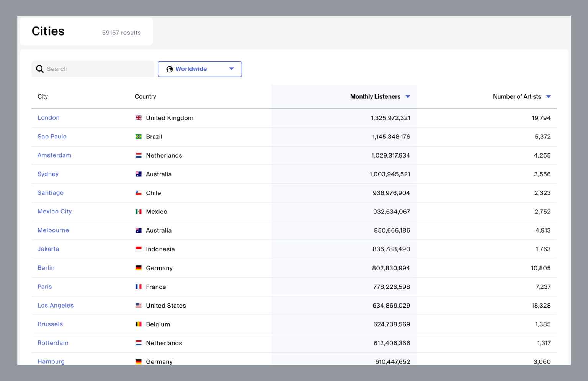This screenshot has width=588, height=381.
Task: Go to Amsterdam city page
Action: pyautogui.click(x=54, y=155)
